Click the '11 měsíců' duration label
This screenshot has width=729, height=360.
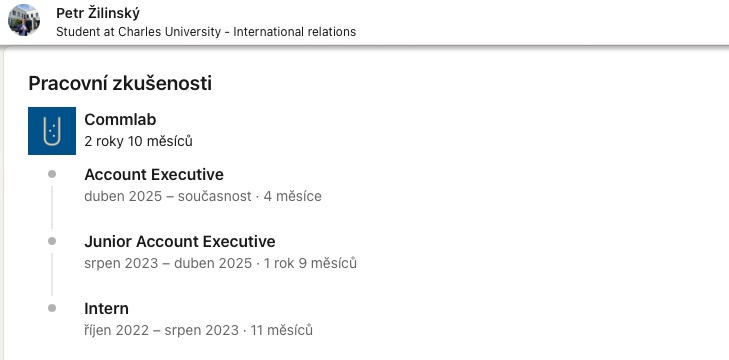(281, 330)
